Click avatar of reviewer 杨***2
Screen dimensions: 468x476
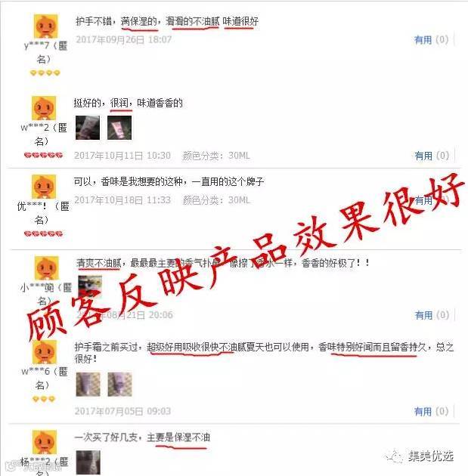click(x=45, y=442)
